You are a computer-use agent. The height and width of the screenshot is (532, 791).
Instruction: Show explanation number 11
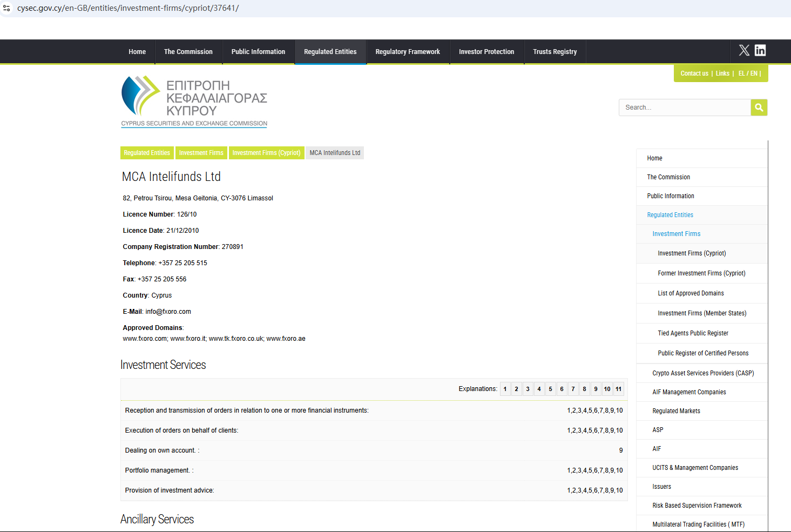(619, 389)
